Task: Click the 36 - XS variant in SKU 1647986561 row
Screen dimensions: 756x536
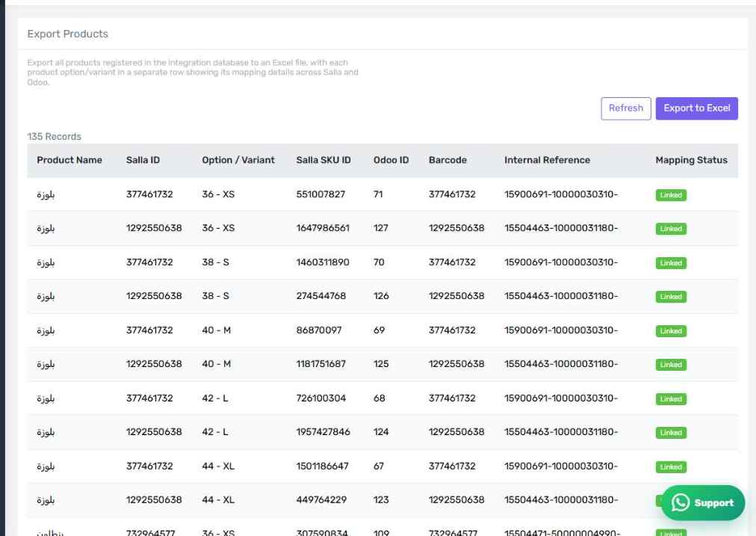Action: coord(218,228)
